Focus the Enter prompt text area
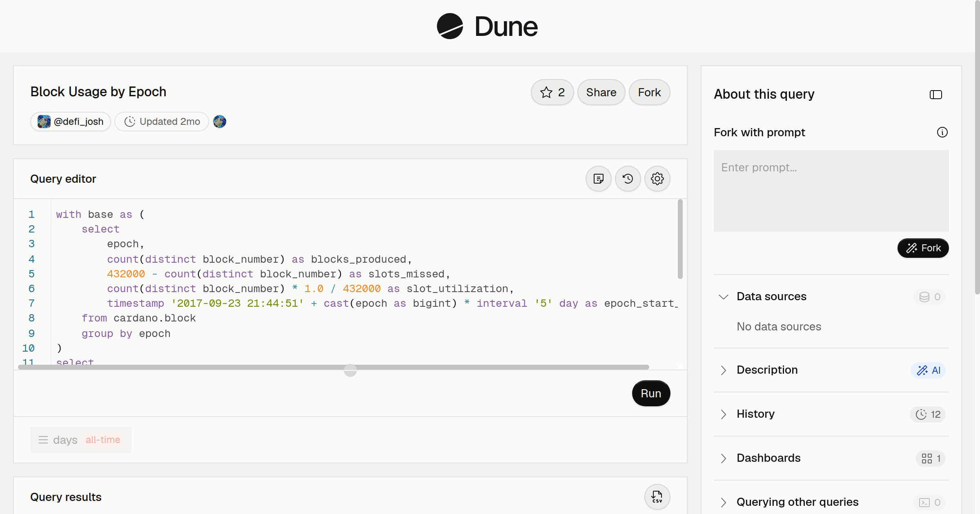The width and height of the screenshot is (980, 514). coord(831,191)
